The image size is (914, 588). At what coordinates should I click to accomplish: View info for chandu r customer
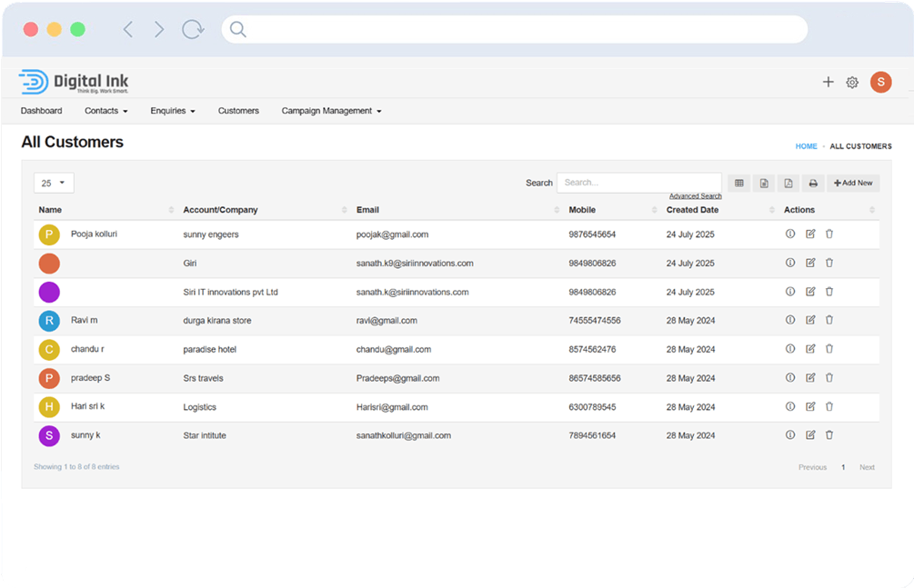[x=790, y=349]
